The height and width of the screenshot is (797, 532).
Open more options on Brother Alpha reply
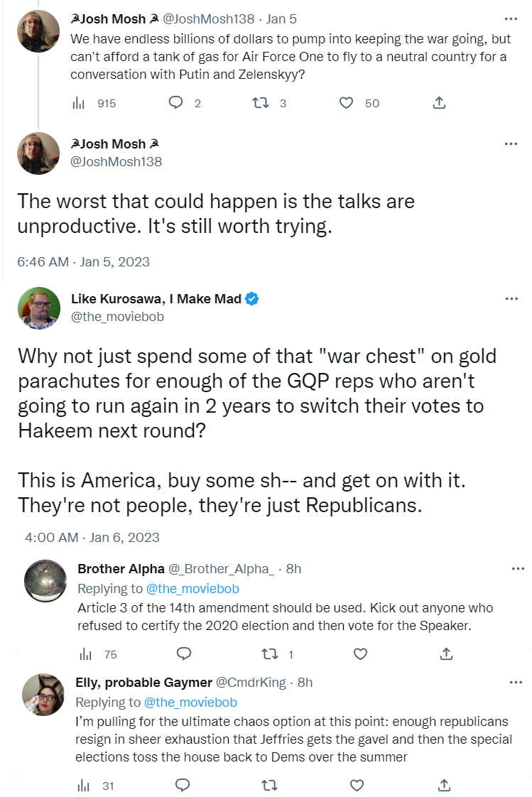(518, 569)
